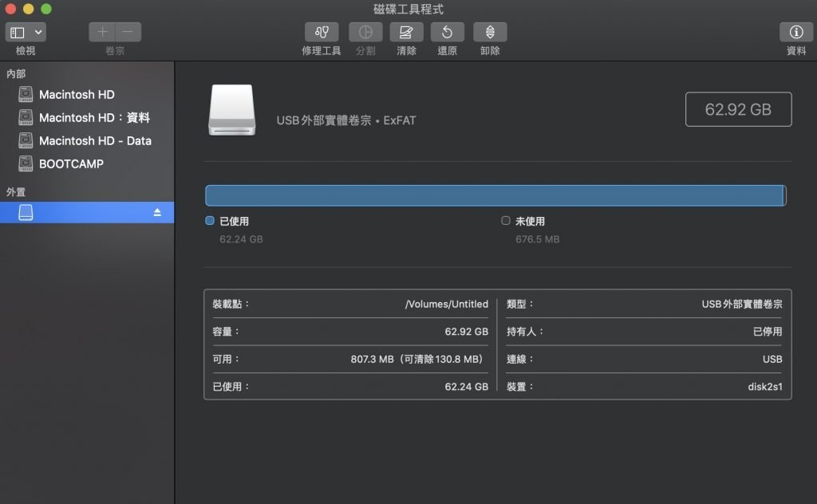
Task: Select Macintosh HD：資料 volume
Action: [94, 117]
